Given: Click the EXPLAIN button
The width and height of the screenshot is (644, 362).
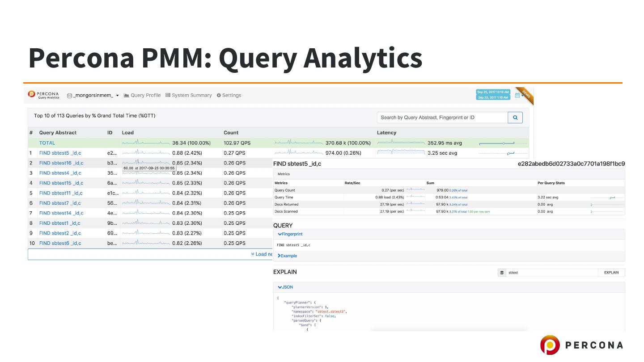Looking at the screenshot, I should pos(611,273).
